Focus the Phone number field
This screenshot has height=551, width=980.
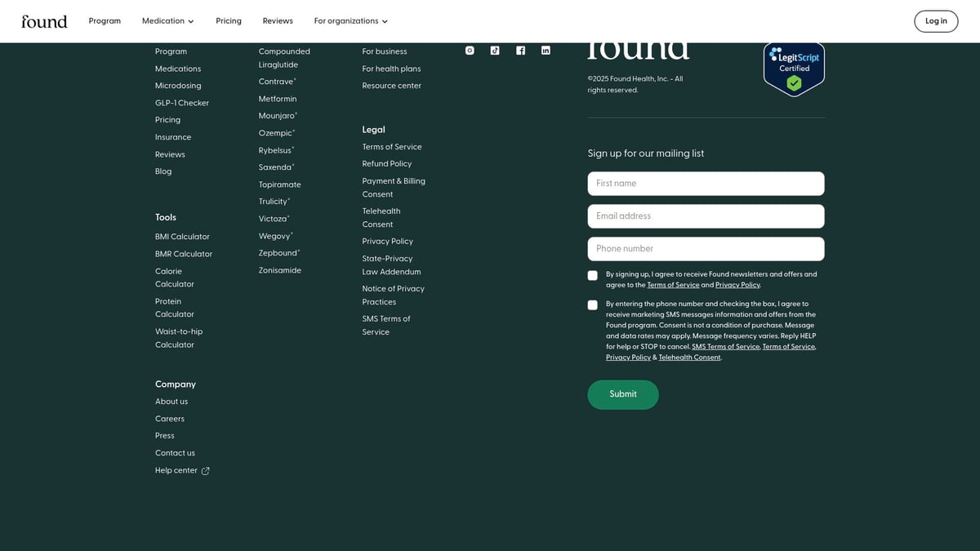coord(706,249)
